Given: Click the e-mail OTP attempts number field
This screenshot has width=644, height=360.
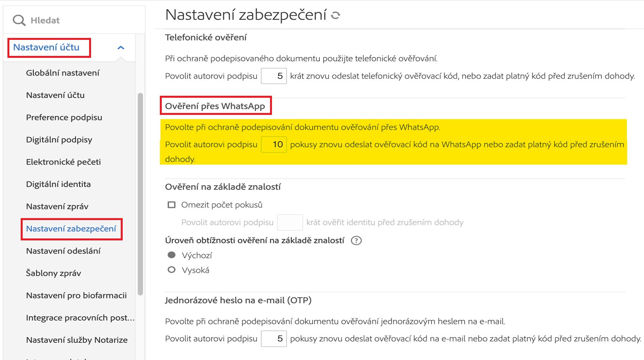Looking at the screenshot, I should (274, 339).
